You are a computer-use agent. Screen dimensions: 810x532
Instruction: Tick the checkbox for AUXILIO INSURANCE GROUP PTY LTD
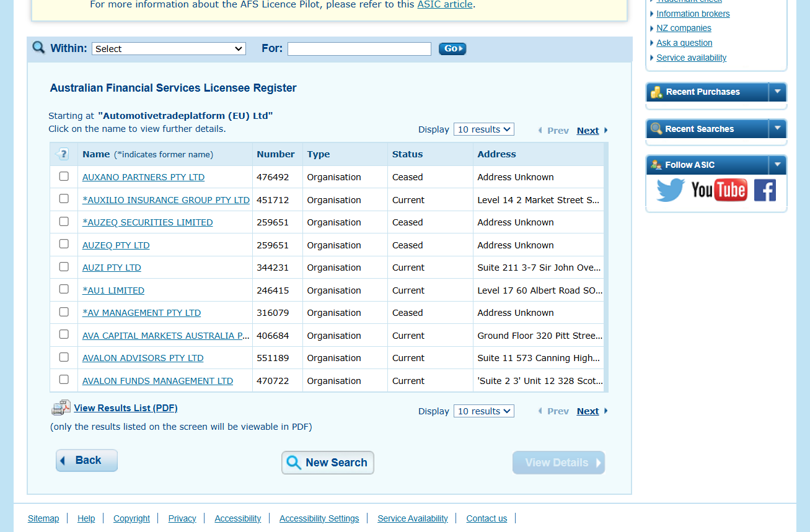(64, 199)
